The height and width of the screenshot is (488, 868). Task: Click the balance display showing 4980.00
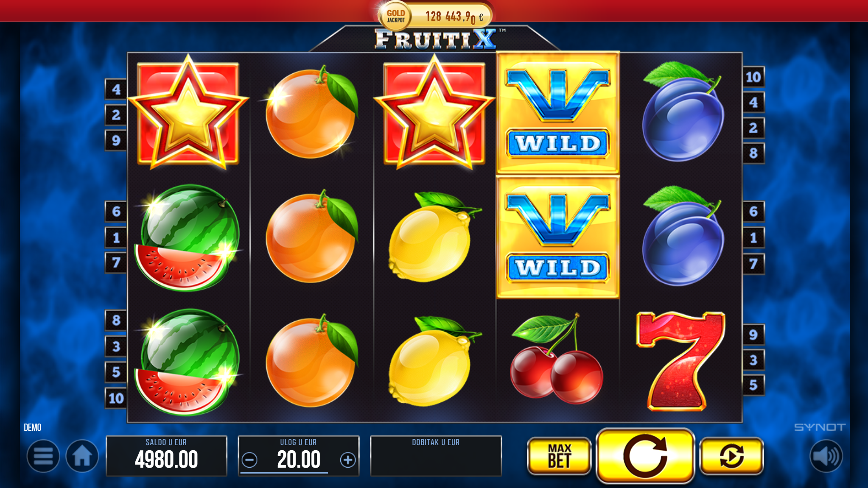coord(166,456)
